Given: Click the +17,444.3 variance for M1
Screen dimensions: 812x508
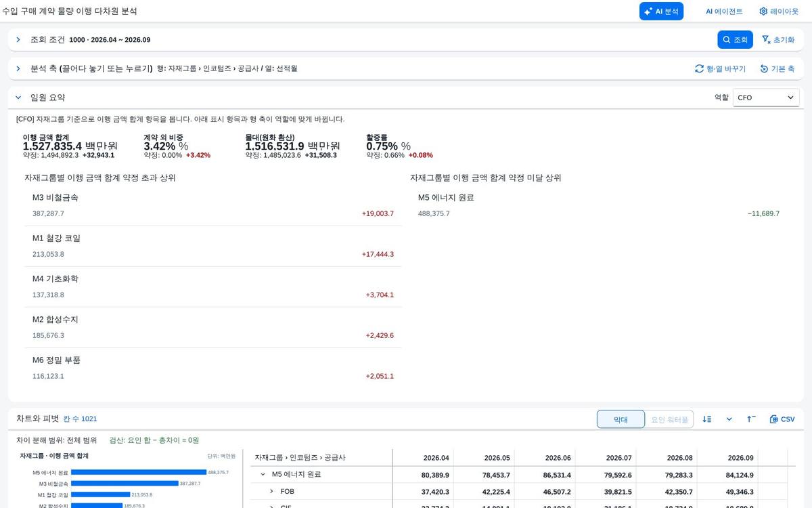Looking at the screenshot, I should 378,254.
